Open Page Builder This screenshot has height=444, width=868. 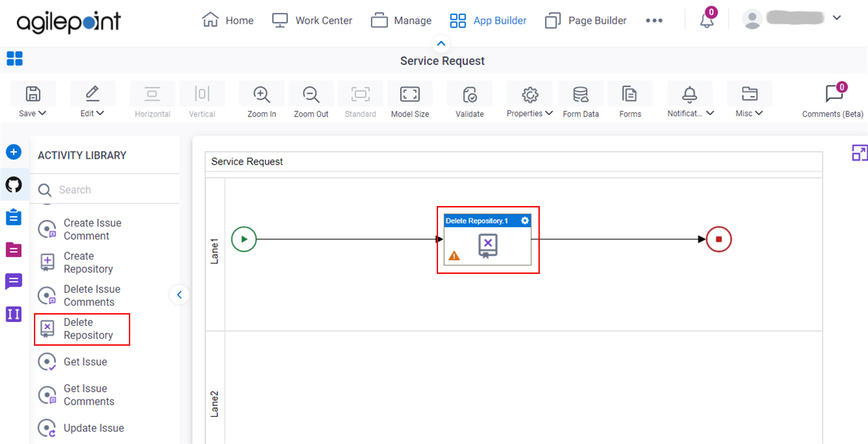coord(586,20)
